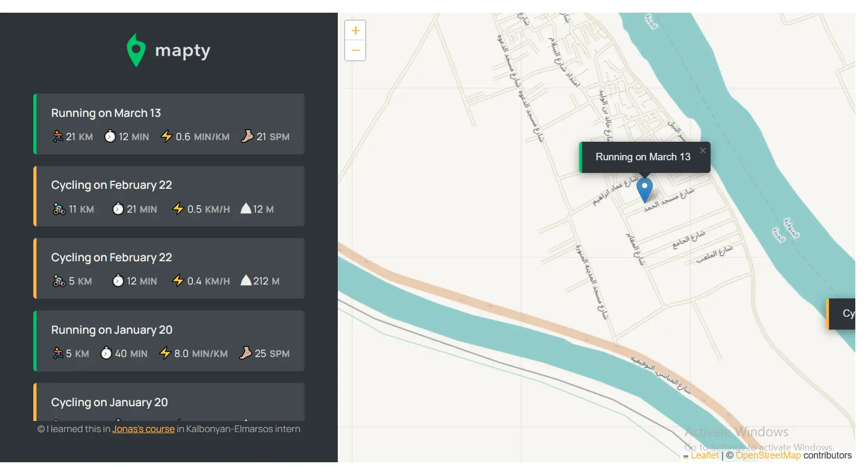Viewport: 868px width, 467px height.
Task: Click the Running on March 13 map popup
Action: 644,157
